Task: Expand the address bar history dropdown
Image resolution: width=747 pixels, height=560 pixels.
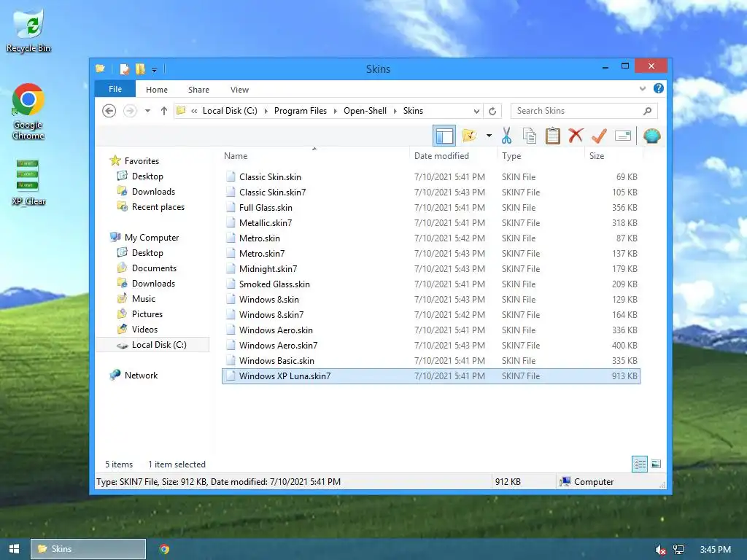Action: (x=476, y=111)
